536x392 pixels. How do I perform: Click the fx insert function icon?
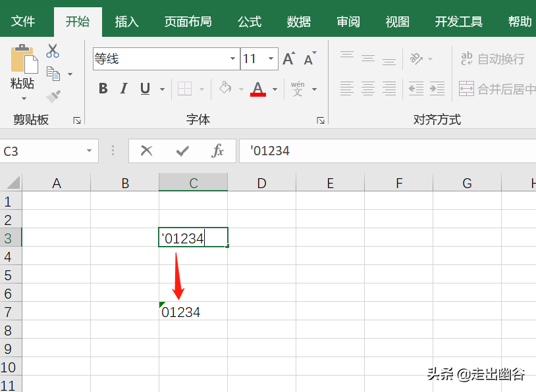(x=218, y=151)
